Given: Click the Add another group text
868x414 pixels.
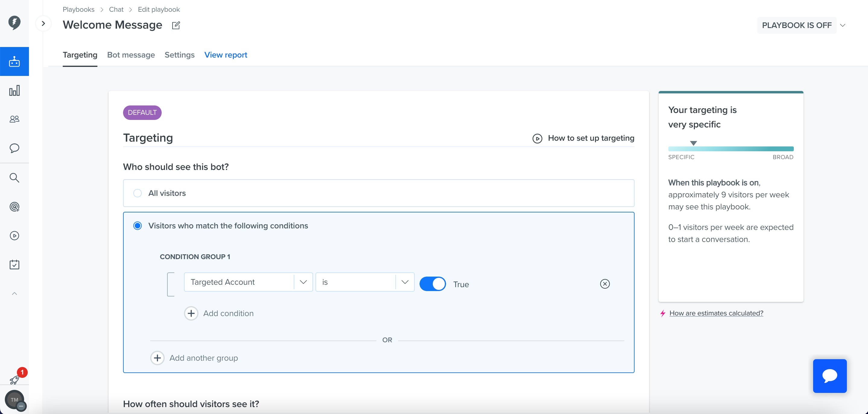Looking at the screenshot, I should pyautogui.click(x=204, y=358).
